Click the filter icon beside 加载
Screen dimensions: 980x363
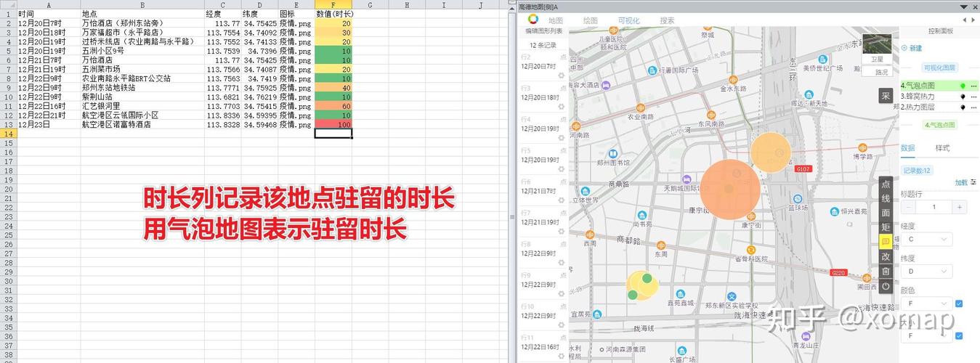pyautogui.click(x=973, y=181)
